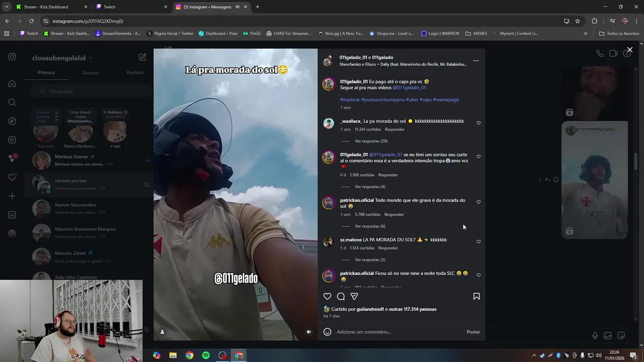Show hidden system tray icons
Screen dimensions: 644x362
click(534, 355)
